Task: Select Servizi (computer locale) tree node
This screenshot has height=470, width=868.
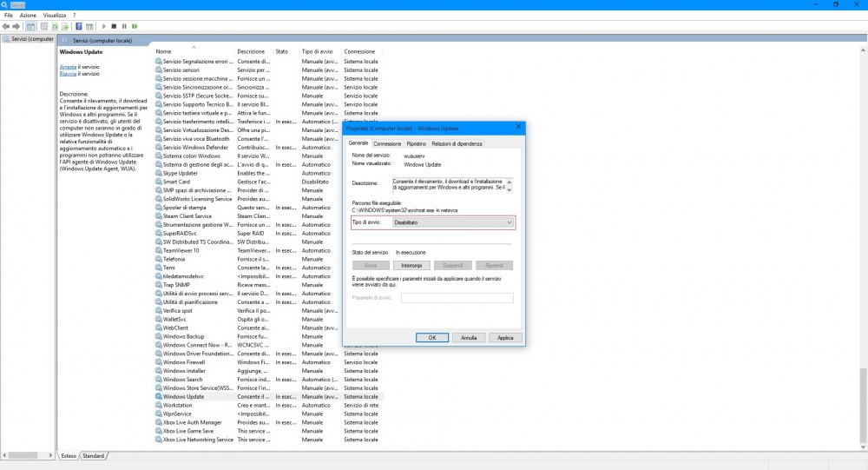Action: [29, 39]
